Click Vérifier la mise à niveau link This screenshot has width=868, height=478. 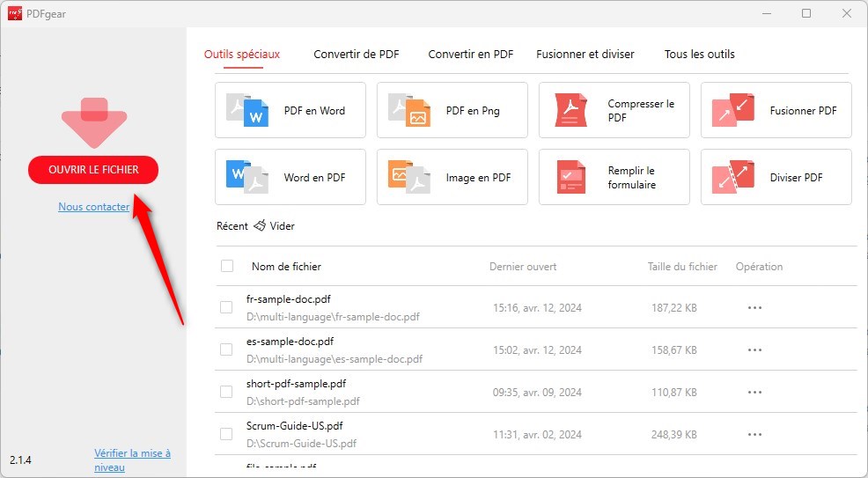click(x=132, y=460)
